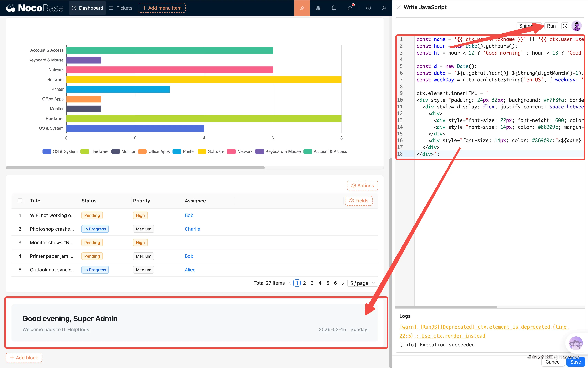This screenshot has height=368, width=588.
Task: Open the settings gear in top bar
Action: [x=318, y=8]
